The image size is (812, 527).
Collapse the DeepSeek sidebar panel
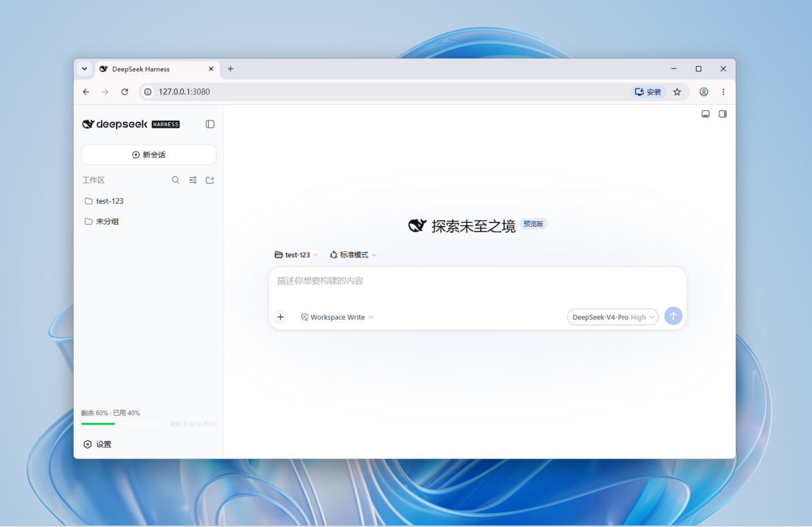tap(210, 124)
